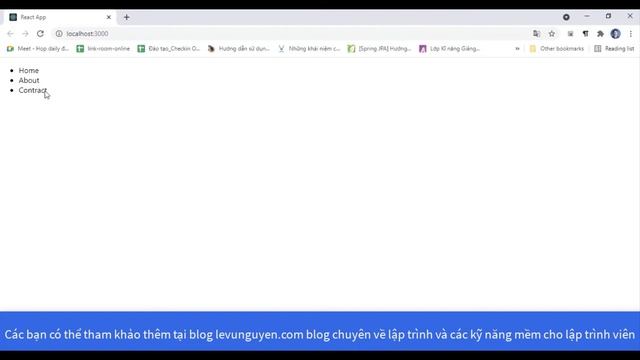The image size is (640, 360).
Task: View site information icon in address bar
Action: (59, 33)
